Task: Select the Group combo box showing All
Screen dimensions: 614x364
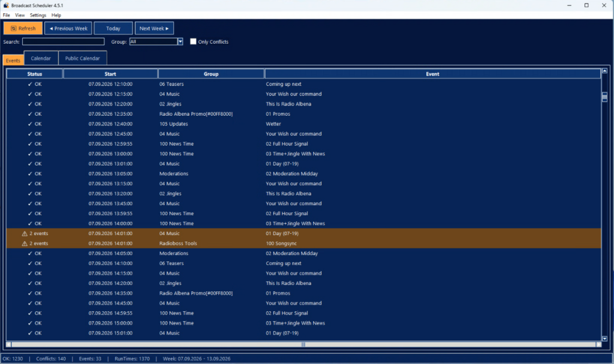Action: click(x=156, y=41)
